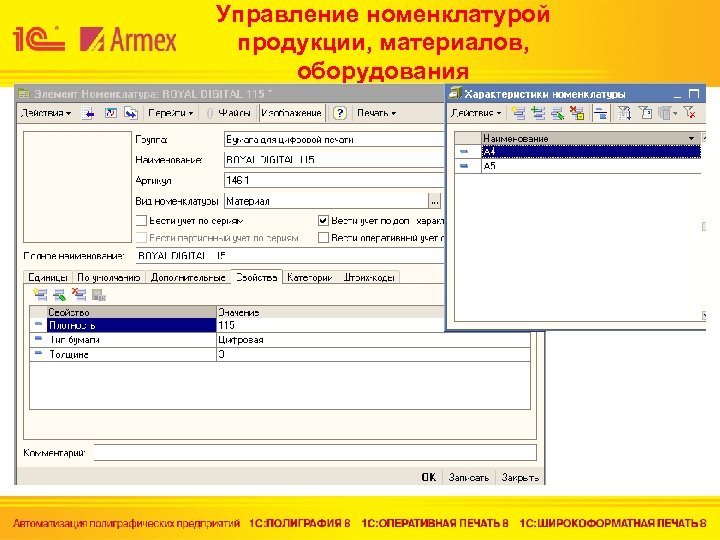Screen dimensions: 720x540
Task: Switch to the Единицы tab
Action: tap(48, 277)
